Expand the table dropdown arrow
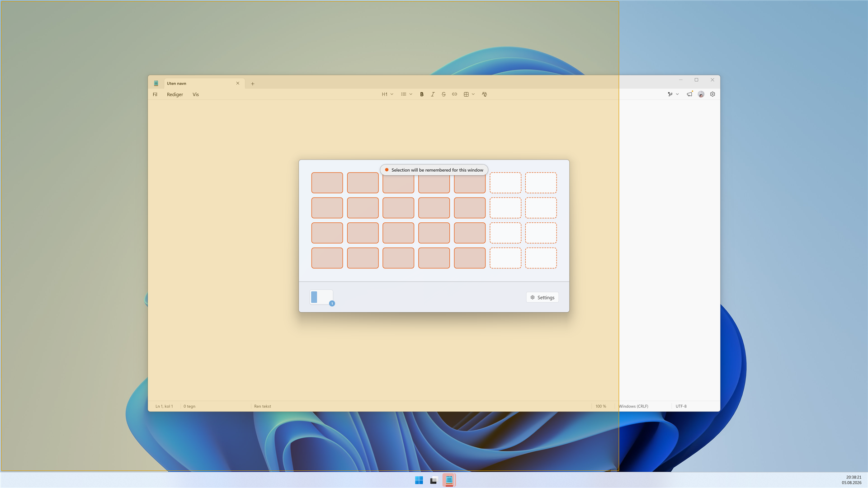Viewport: 868px width, 488px height. [473, 94]
